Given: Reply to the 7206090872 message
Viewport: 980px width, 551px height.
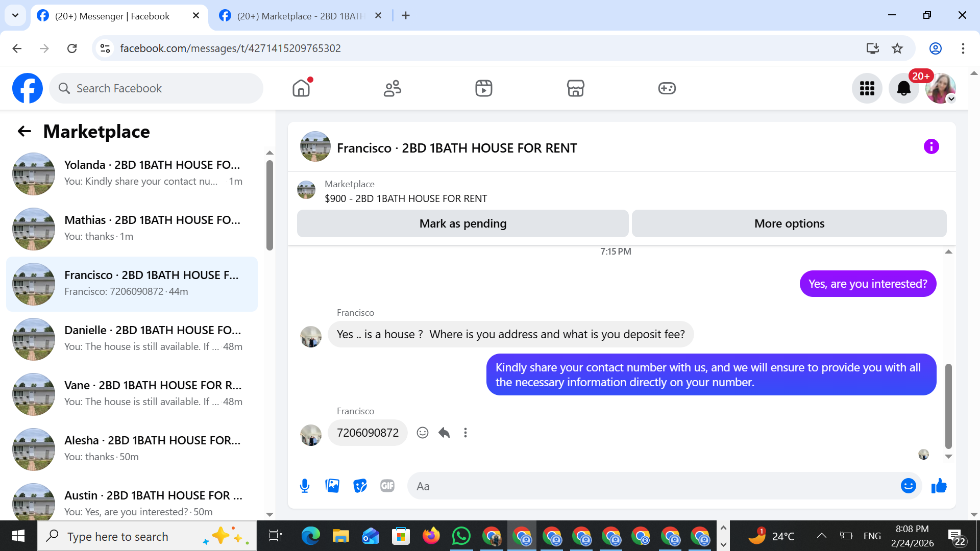Looking at the screenshot, I should coord(444,433).
